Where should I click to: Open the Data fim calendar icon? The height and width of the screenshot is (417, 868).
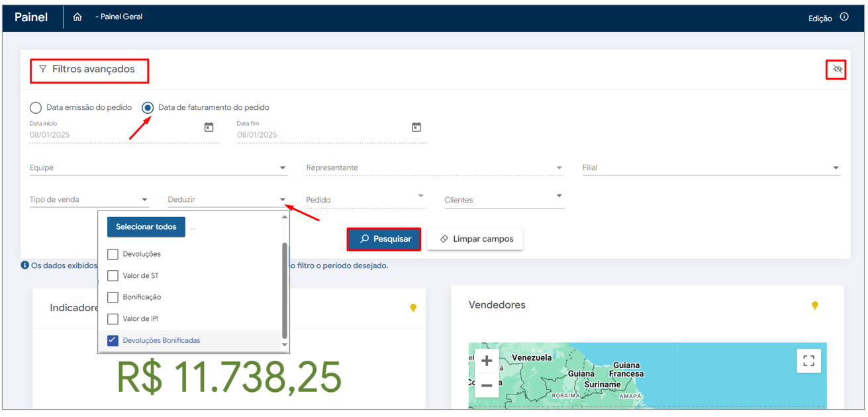point(416,127)
